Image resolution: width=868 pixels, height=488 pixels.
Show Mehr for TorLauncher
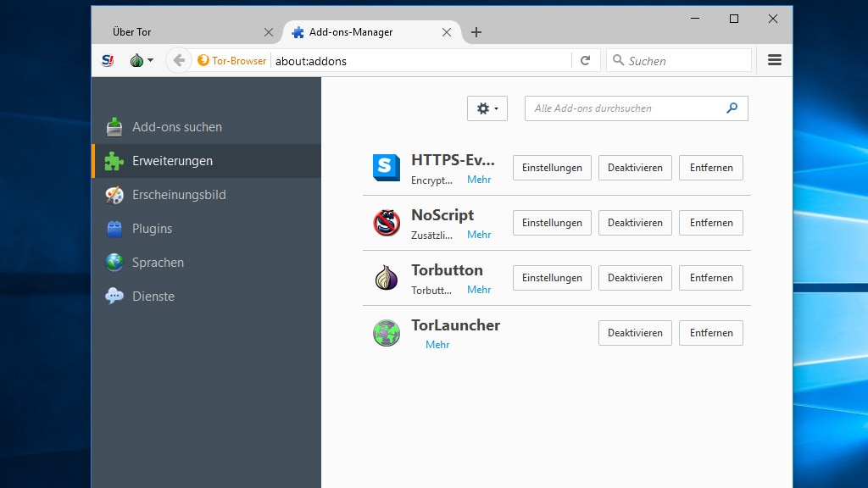click(x=437, y=345)
